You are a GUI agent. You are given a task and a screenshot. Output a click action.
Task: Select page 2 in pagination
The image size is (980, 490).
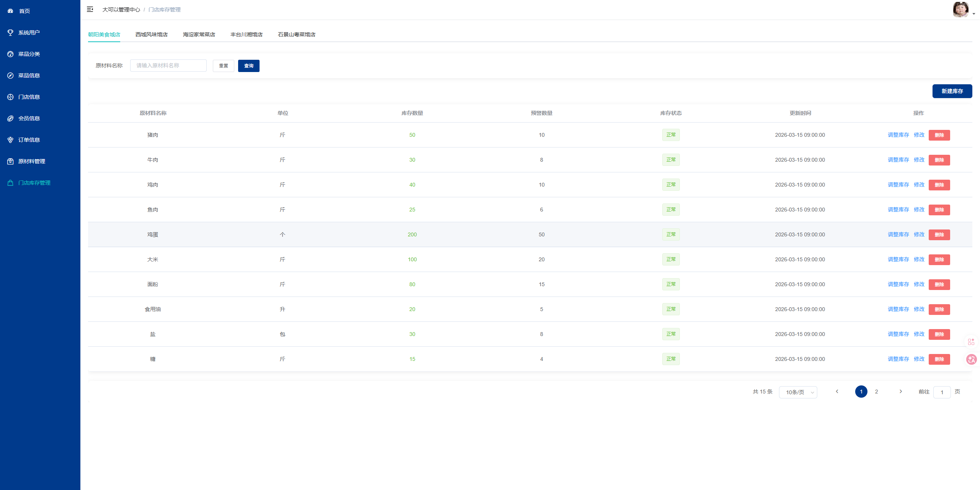coord(876,392)
